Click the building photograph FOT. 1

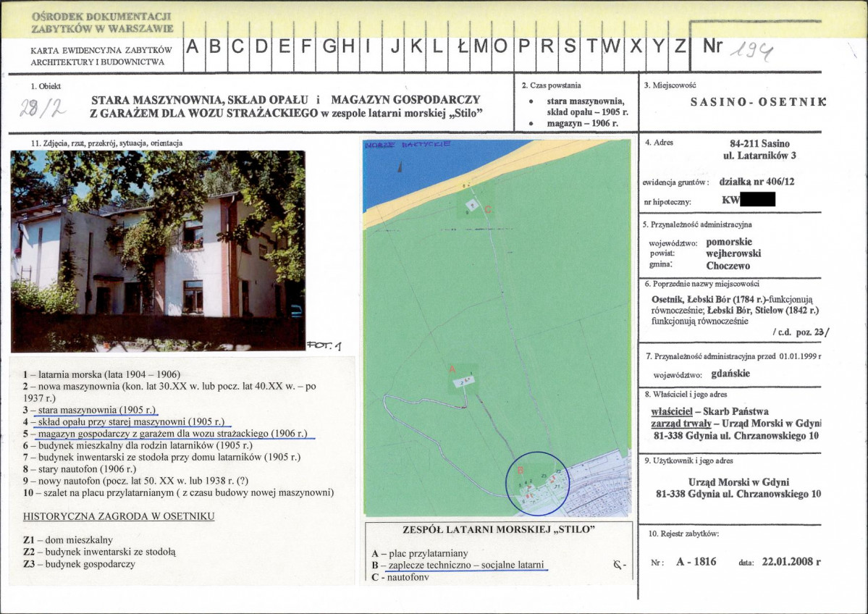point(158,251)
